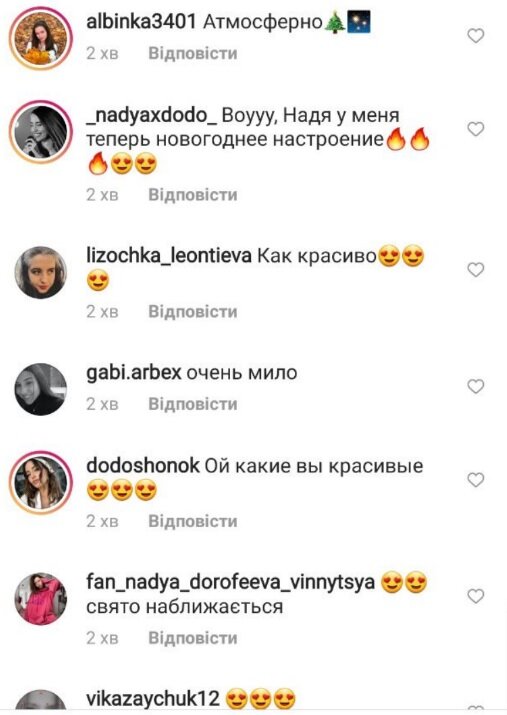
Task: Tap heart next to gabi.arbex comment
Action: 476,387
